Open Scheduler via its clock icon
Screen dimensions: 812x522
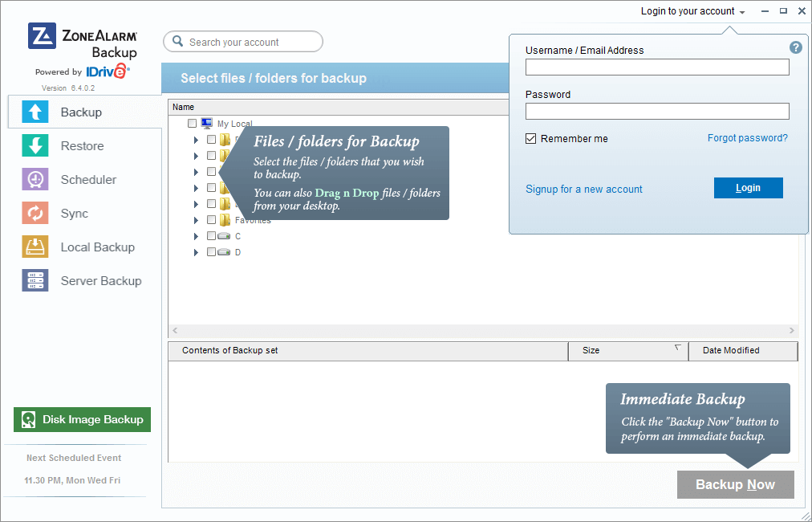click(35, 180)
